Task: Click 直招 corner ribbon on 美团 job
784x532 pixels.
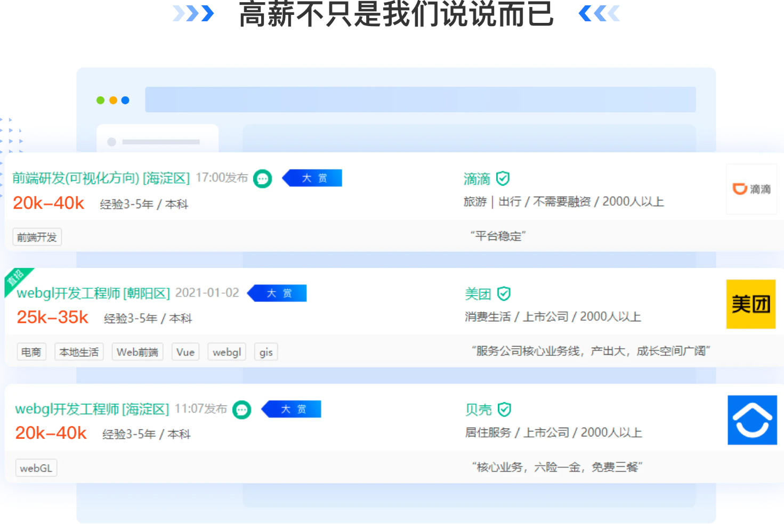Action: pos(16,279)
